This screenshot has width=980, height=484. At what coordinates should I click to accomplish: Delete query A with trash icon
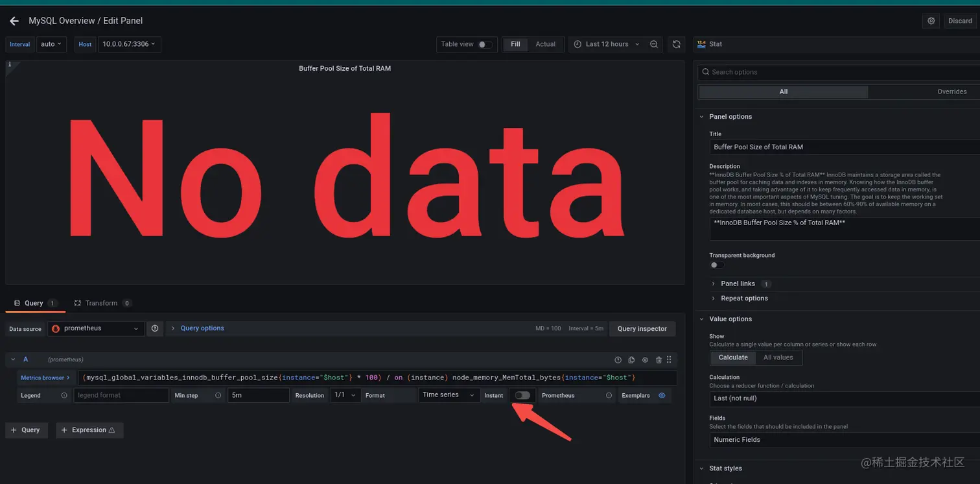click(659, 359)
